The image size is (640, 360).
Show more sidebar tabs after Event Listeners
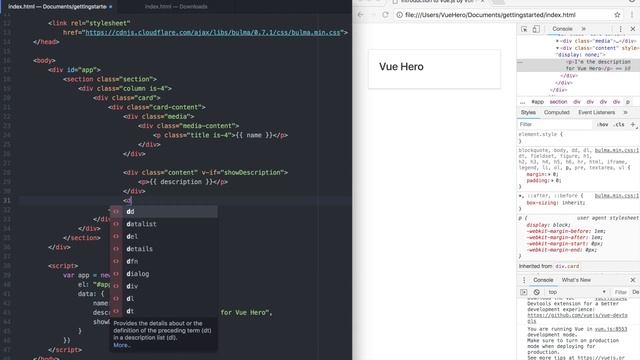(x=625, y=112)
